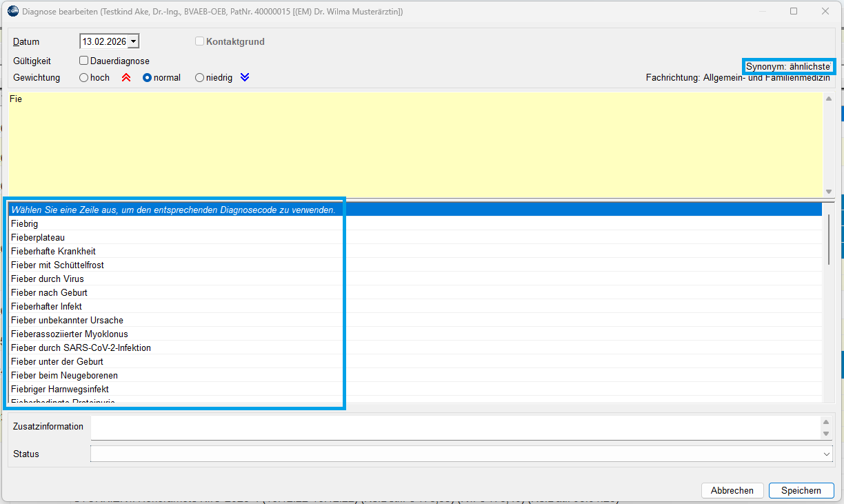Open the Datum date picker dropdown
The width and height of the screenshot is (844, 504).
point(133,42)
